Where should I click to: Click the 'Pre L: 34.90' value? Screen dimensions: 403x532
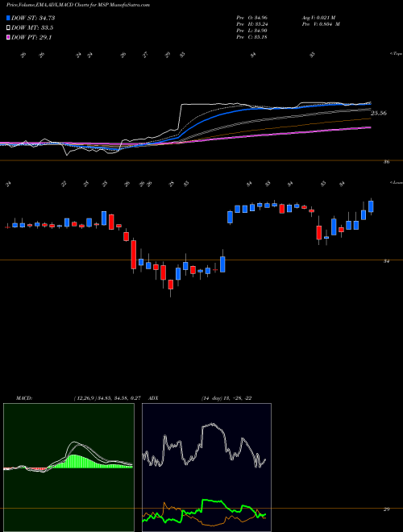point(252,31)
